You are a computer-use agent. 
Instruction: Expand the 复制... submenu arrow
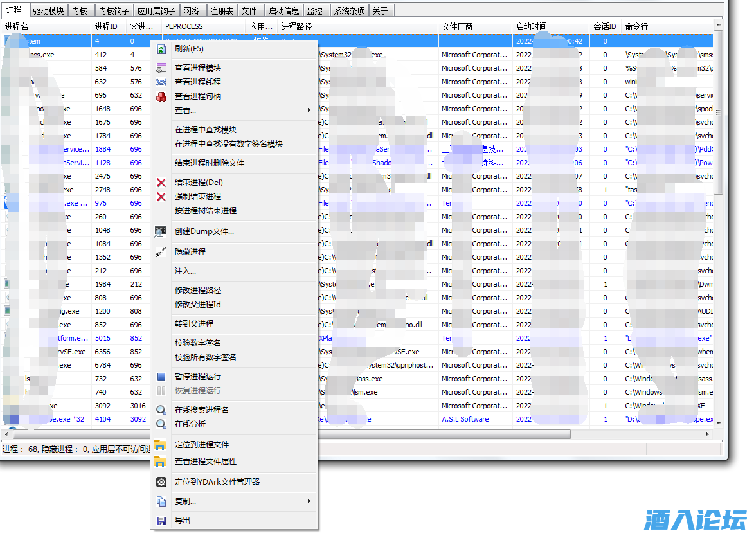tap(309, 501)
